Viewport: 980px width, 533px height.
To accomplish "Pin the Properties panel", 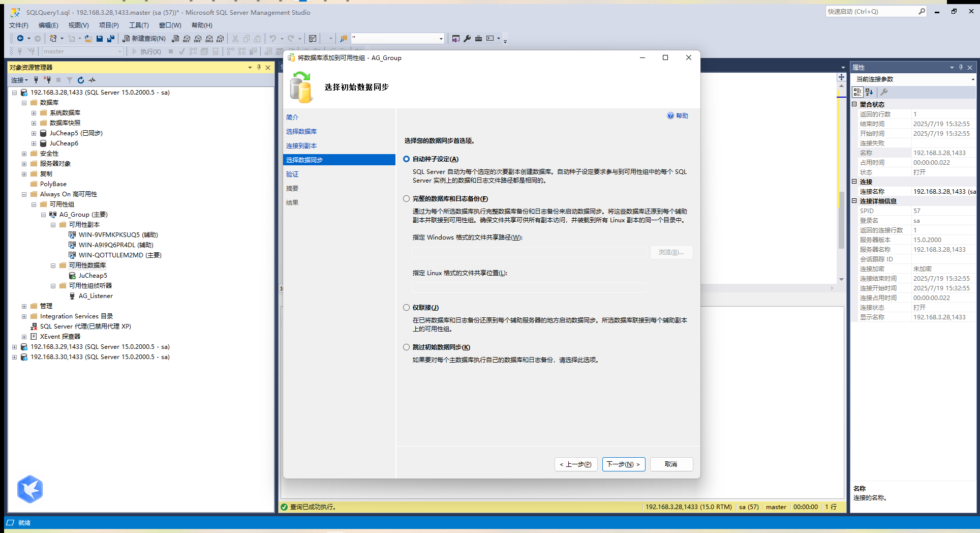I will pos(961,67).
